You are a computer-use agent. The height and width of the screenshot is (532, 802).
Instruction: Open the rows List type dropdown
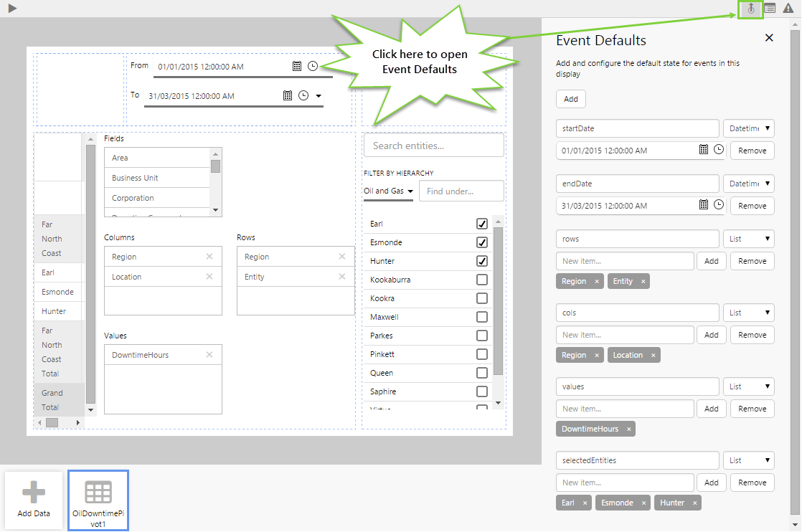coord(749,239)
